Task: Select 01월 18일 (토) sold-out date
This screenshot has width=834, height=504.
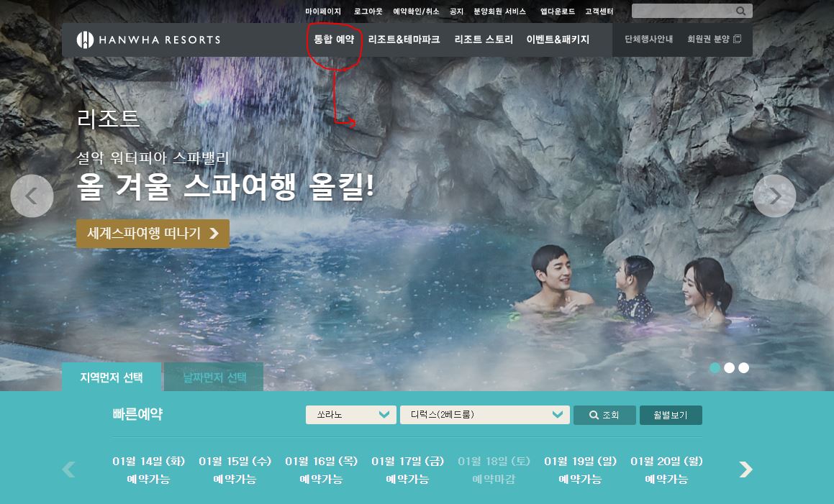Action: 494,470
